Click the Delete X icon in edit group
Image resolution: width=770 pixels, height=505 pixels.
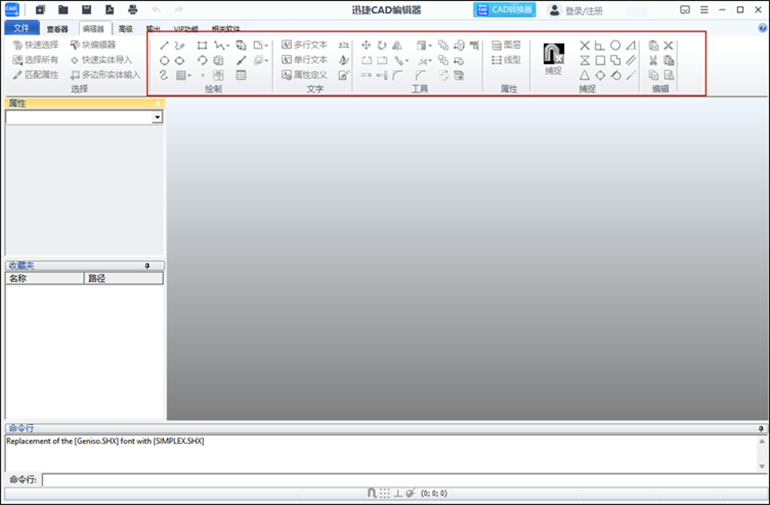coord(668,46)
